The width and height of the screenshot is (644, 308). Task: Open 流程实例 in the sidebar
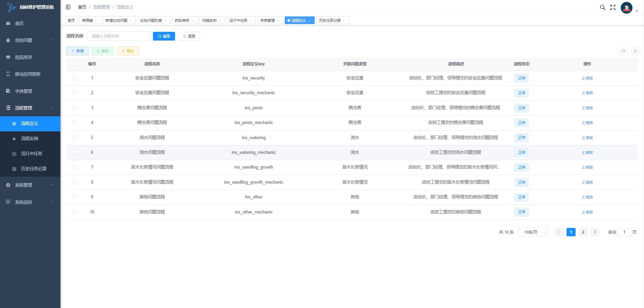click(30, 138)
